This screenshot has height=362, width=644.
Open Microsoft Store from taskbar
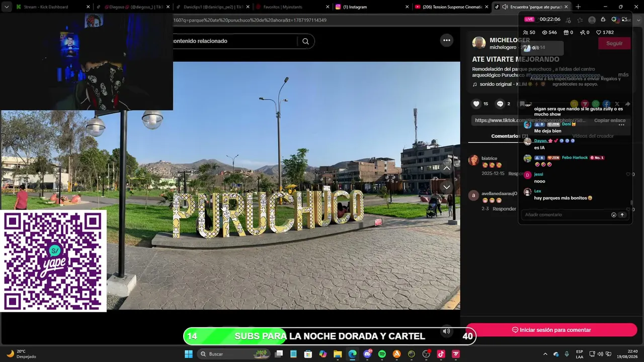pyautogui.click(x=308, y=354)
